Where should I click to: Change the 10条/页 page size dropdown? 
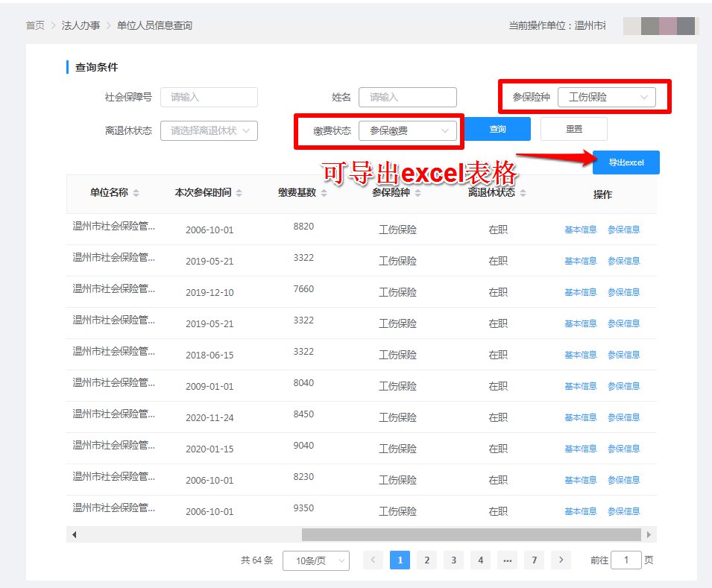pyautogui.click(x=316, y=561)
